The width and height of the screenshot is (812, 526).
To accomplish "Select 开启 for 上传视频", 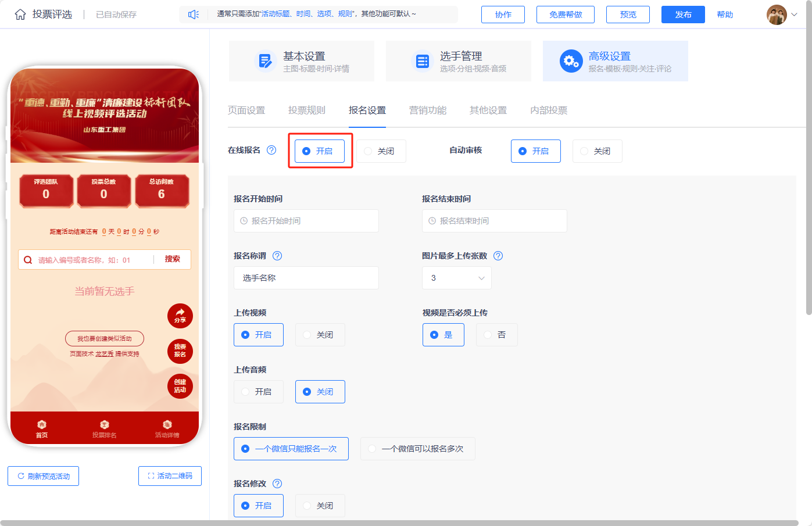I will 259,335.
